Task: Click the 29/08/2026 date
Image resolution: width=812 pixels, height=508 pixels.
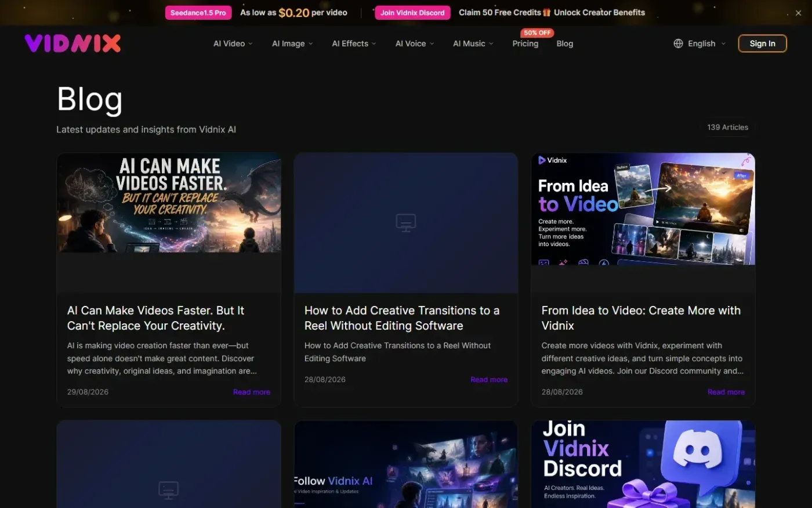Action: [x=88, y=392]
